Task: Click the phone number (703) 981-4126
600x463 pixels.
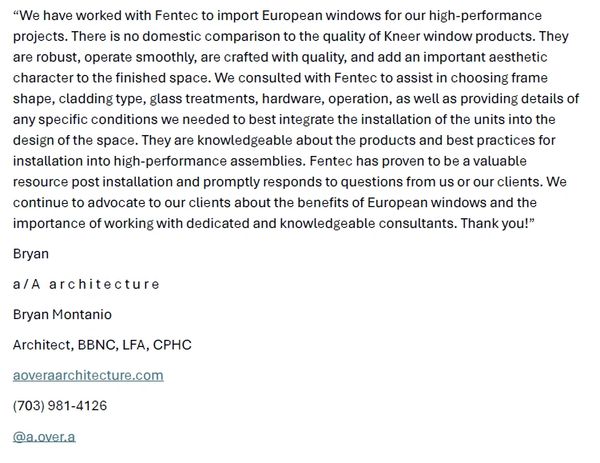Action: click(60, 406)
